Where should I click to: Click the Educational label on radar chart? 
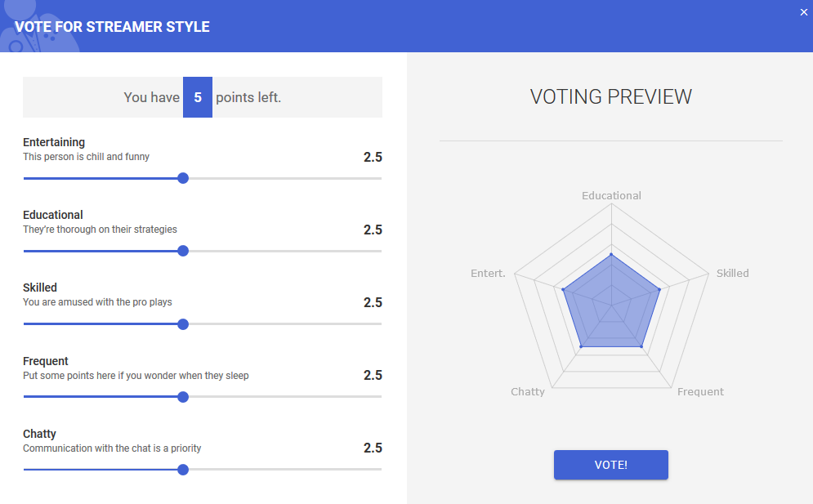pyautogui.click(x=611, y=196)
